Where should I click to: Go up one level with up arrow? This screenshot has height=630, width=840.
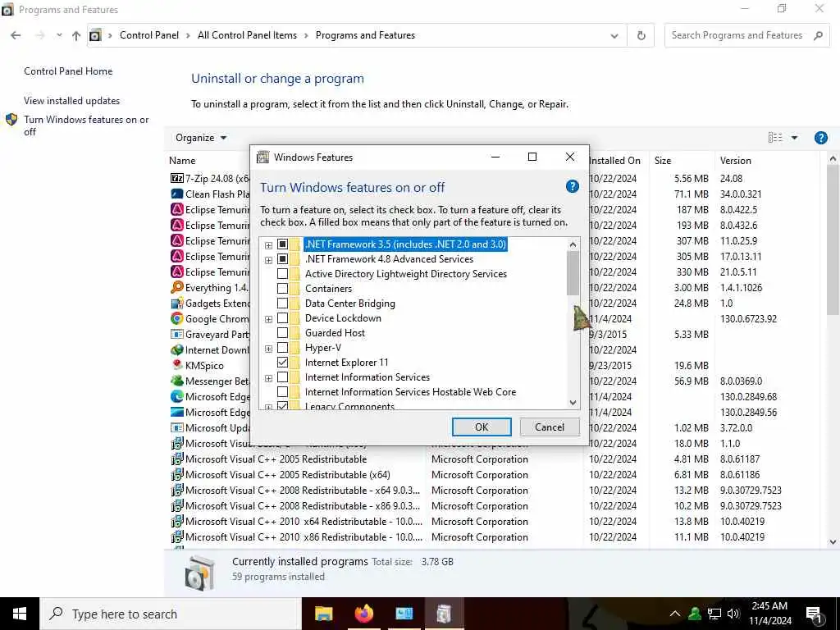(x=76, y=35)
